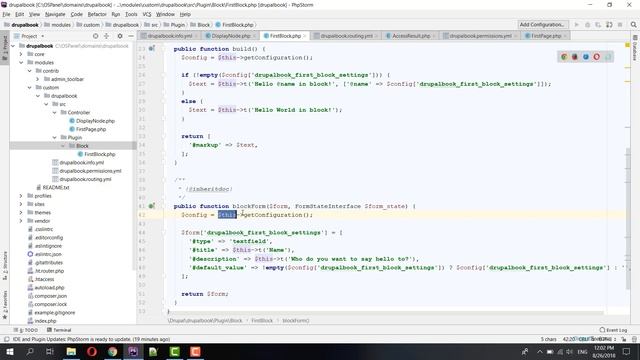The image size is (640, 360).
Task: Switch to AccessResult.php tab
Action: point(411,36)
